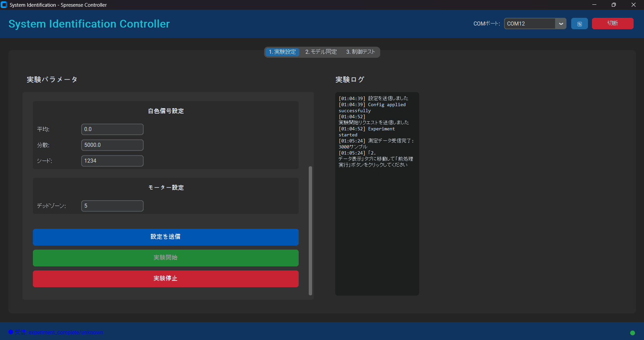The width and height of the screenshot is (644, 340).
Task: Click the green connection status indicator
Action: point(632,333)
